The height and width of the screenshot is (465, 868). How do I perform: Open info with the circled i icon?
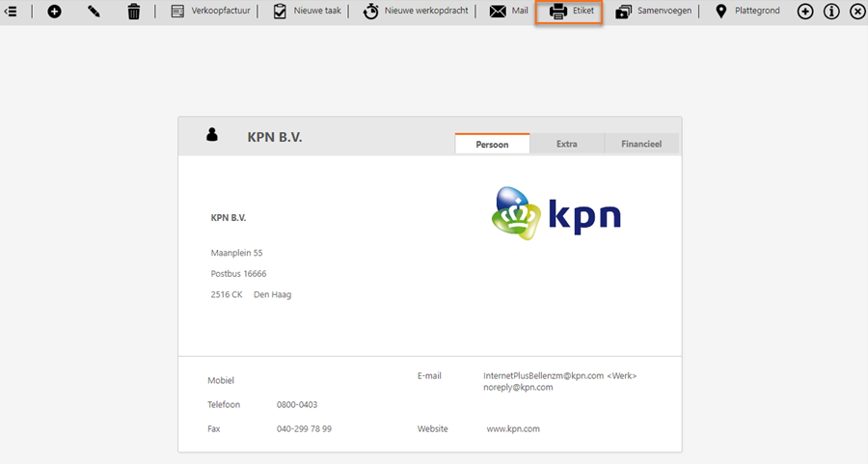pyautogui.click(x=831, y=11)
